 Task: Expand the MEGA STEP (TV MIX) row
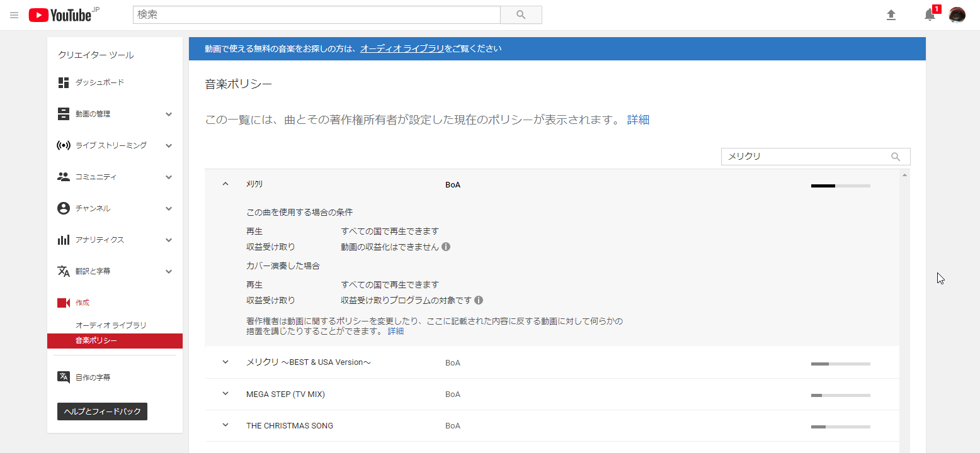pos(225,393)
